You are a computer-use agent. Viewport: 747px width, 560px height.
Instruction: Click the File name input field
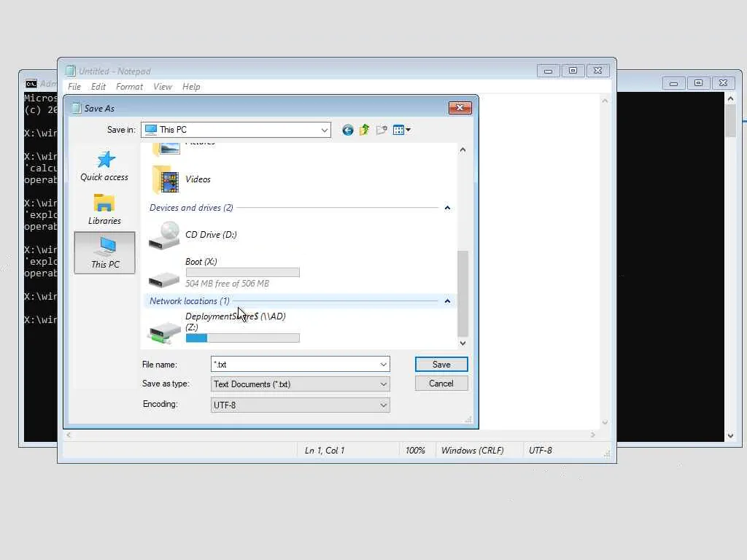[x=295, y=365]
